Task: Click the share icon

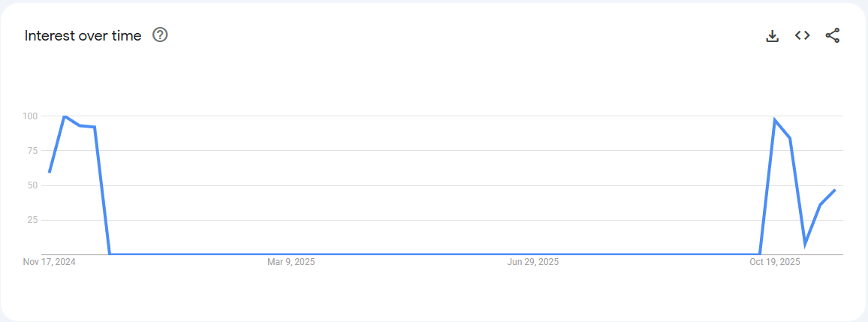Action: pos(833,35)
